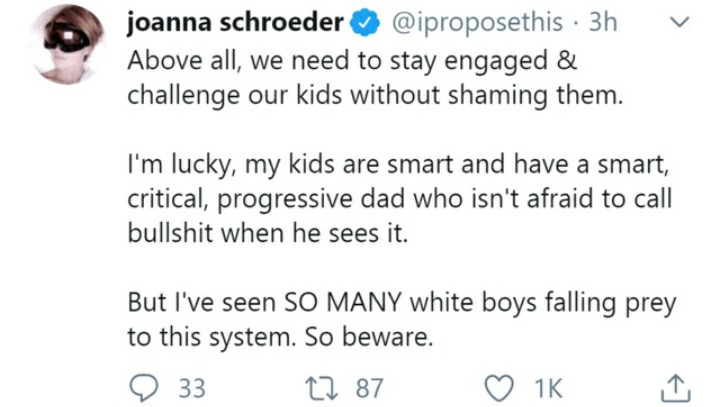
Task: Click the 'critical, progressive dad' line
Action: (399, 199)
